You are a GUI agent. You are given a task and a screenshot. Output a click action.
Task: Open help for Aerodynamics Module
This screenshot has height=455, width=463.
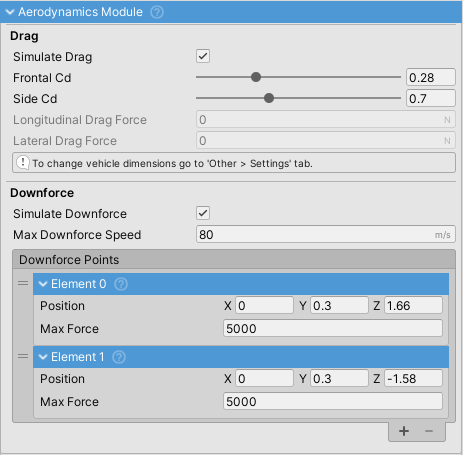pos(157,12)
